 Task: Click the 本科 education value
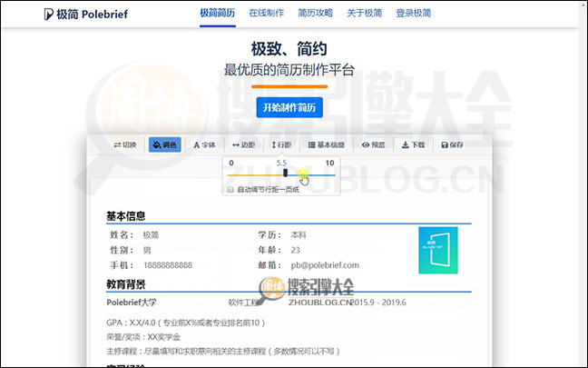pyautogui.click(x=299, y=235)
